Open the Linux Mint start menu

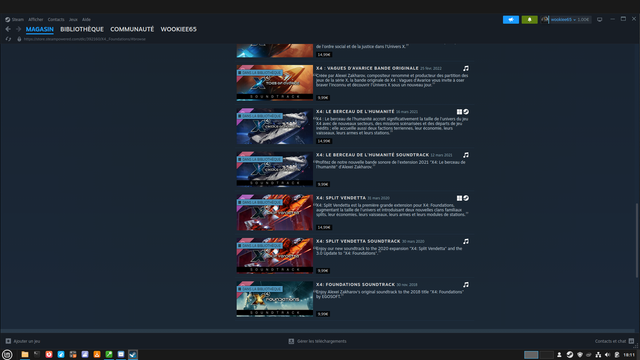(7, 355)
